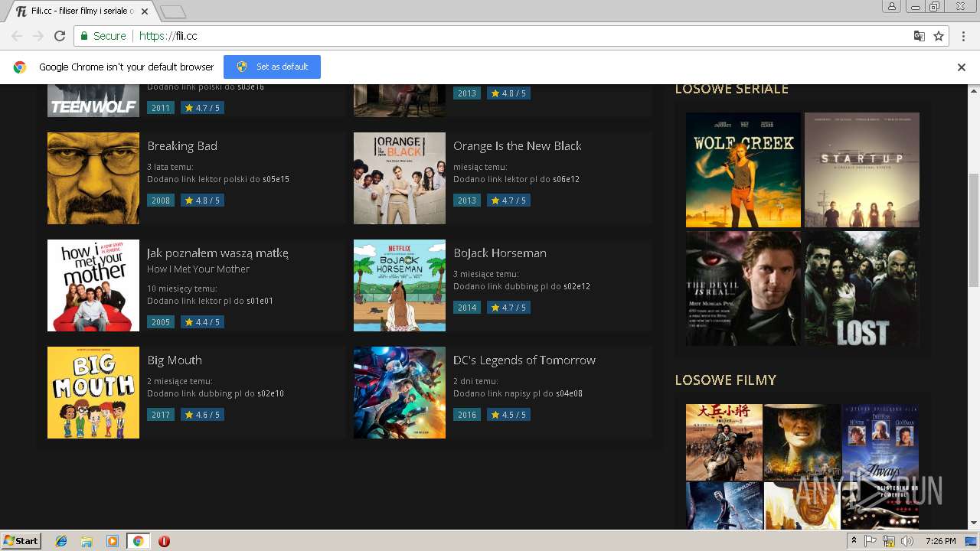
Task: Click the Chrome taskbar icon
Action: [138, 541]
